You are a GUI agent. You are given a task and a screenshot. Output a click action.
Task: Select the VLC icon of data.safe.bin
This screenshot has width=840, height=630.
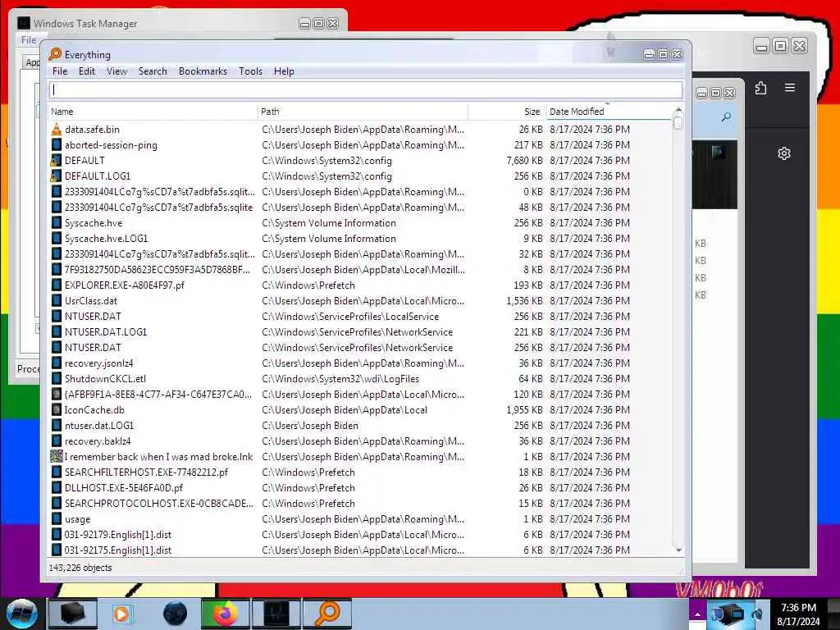(x=57, y=129)
